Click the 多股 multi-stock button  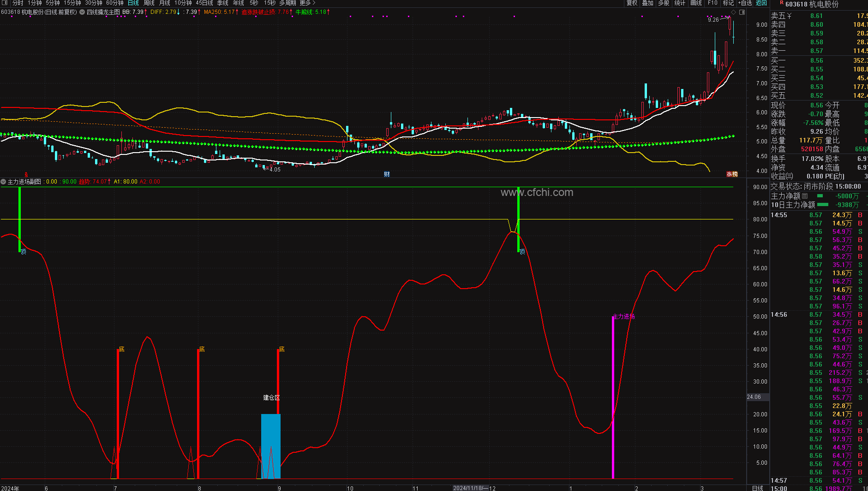(664, 3)
